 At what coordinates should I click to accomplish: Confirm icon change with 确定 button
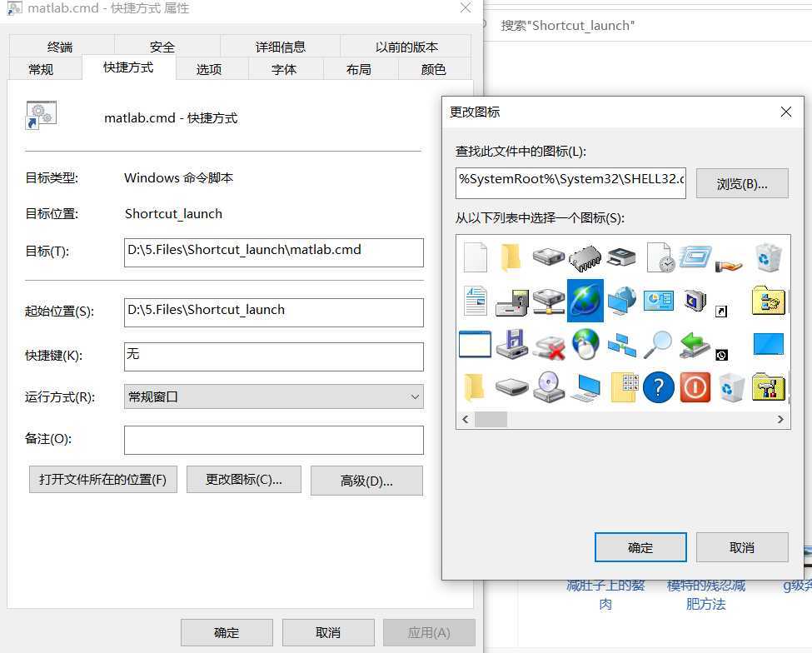click(640, 547)
